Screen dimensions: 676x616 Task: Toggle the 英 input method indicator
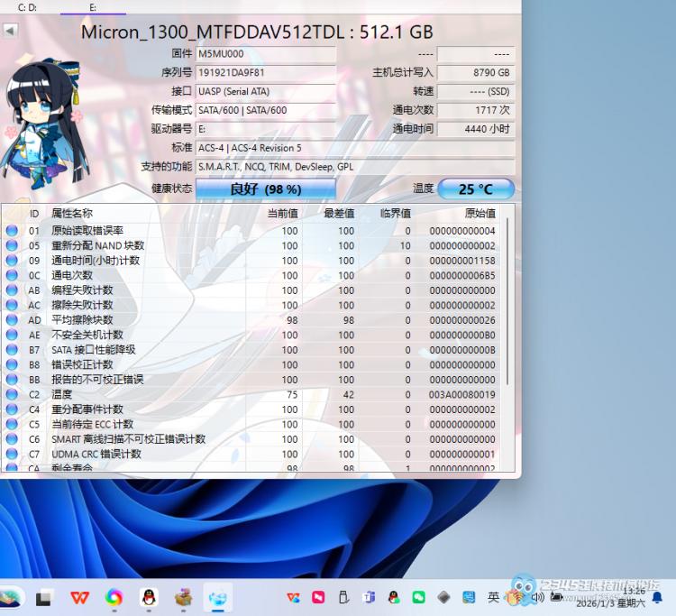point(493,597)
